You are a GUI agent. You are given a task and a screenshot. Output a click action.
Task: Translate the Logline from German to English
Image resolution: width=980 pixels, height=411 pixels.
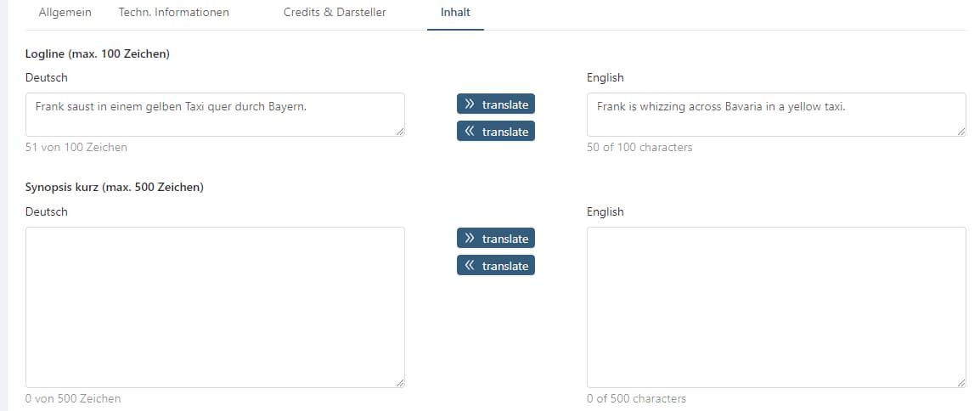pyautogui.click(x=496, y=104)
